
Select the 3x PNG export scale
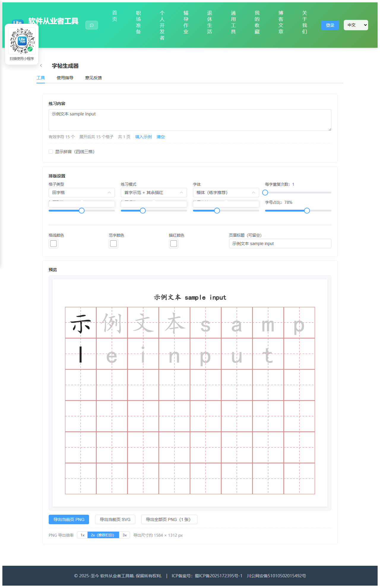point(125,535)
